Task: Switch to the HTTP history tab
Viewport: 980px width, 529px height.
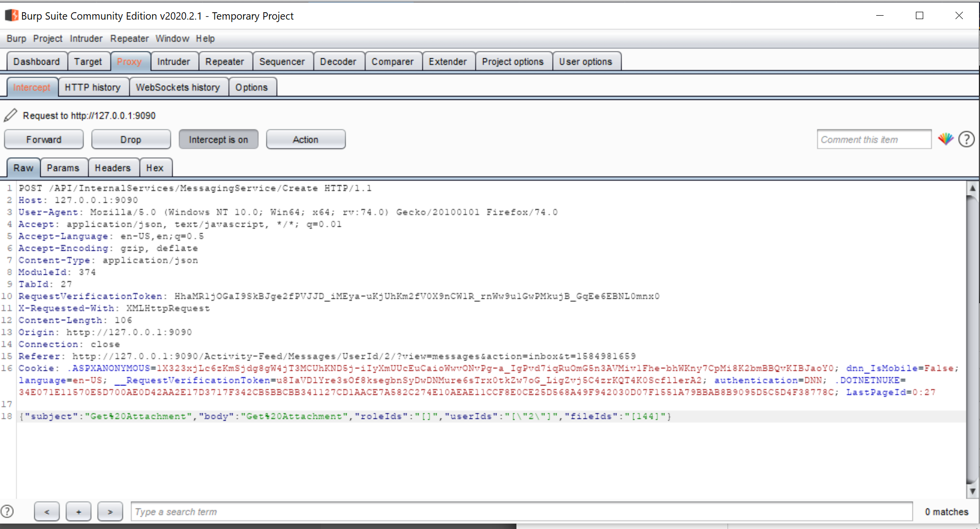Action: pos(93,87)
